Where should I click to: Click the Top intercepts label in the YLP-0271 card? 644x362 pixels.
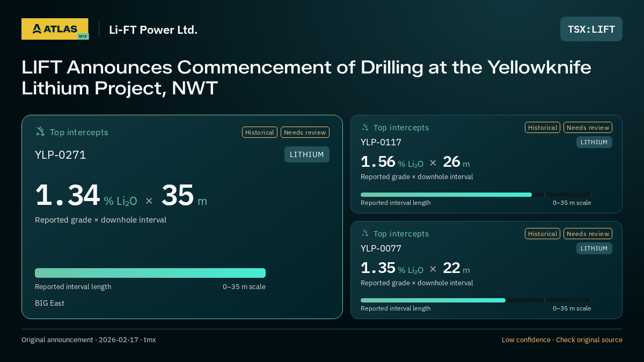(79, 132)
